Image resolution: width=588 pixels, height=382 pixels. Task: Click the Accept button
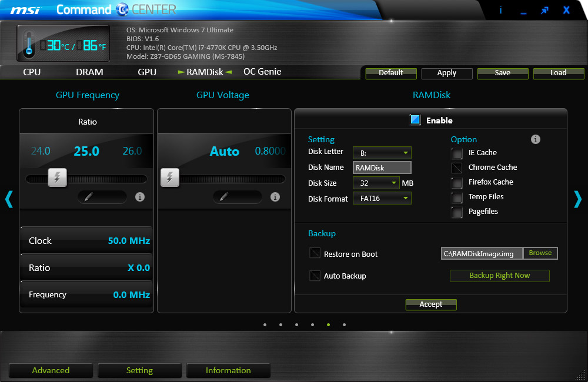[430, 304]
